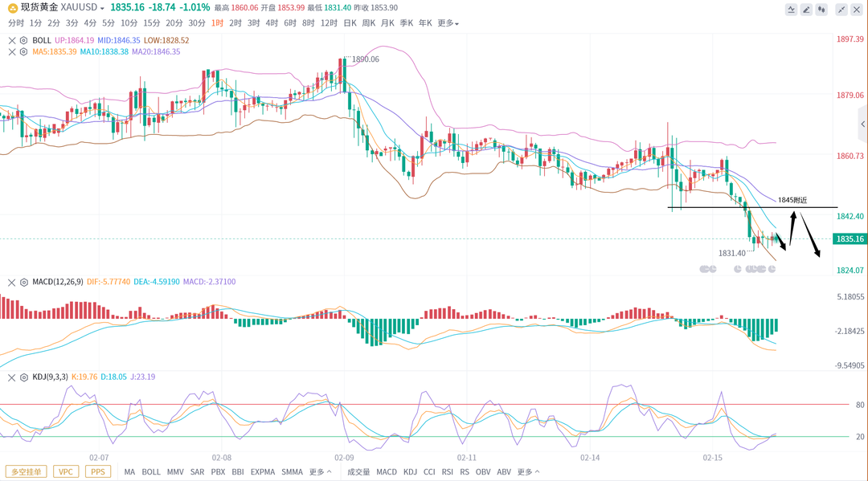The height and width of the screenshot is (481, 868).
Task: Toggle the OBV sub-indicator
Action: click(483, 472)
